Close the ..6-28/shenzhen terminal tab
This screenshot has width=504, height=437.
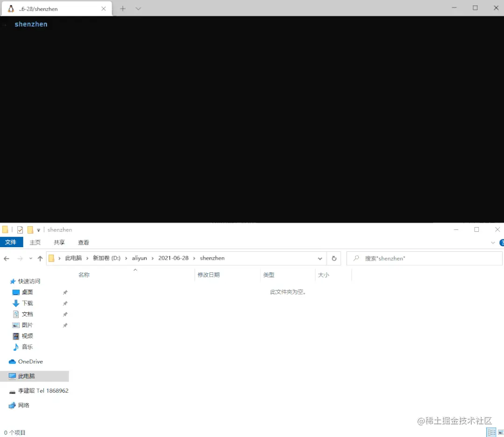click(x=104, y=9)
